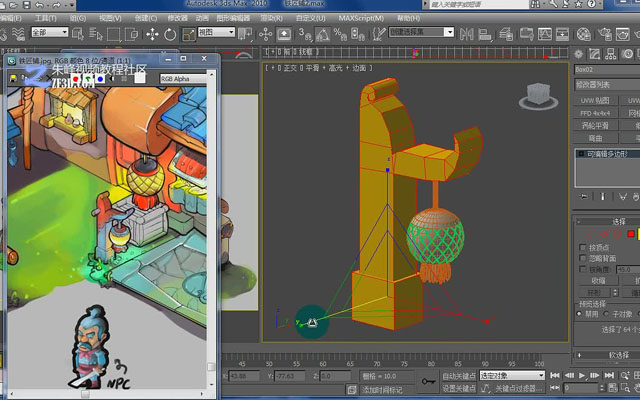Switch to the Hierarchy panel icon
Image resolution: width=640 pixels, height=400 pixels.
[x=611, y=53]
